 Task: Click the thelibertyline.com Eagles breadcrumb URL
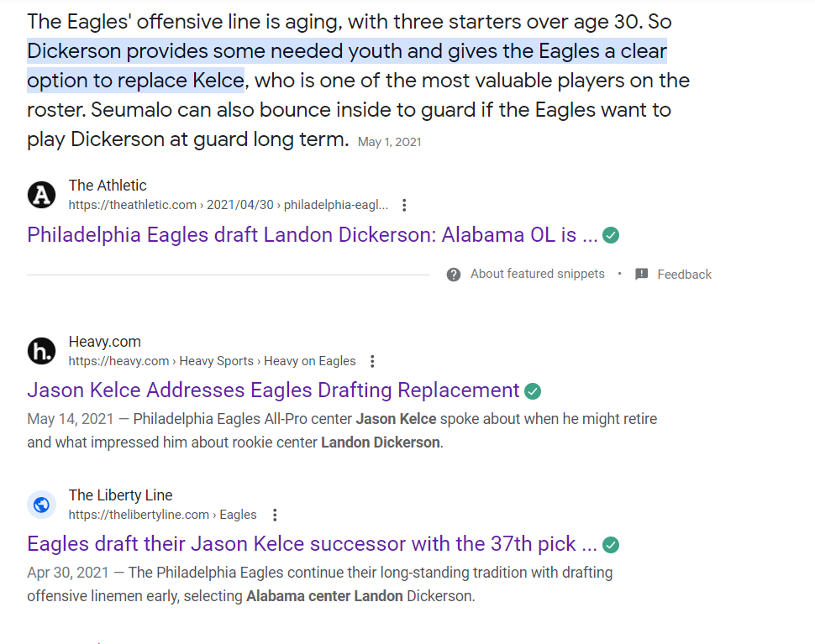click(x=162, y=515)
